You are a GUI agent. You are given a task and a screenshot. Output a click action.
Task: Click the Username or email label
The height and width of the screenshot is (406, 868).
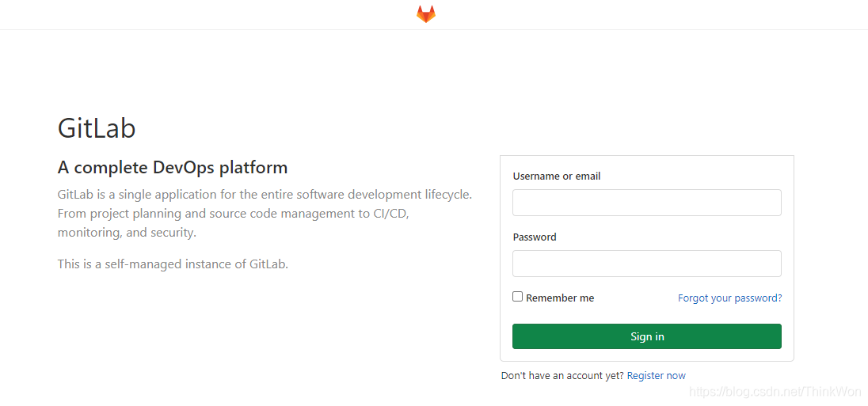(x=556, y=176)
